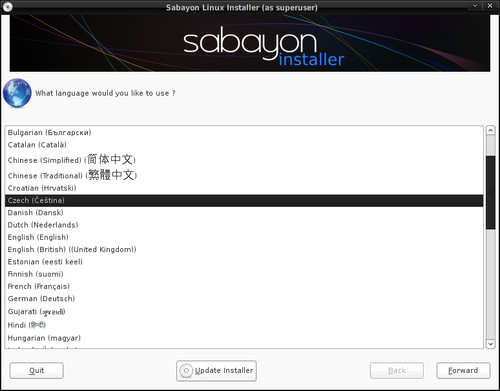This screenshot has height=391, width=500.
Task: Click the vertical scrollbar thumb
Action: pos(490,192)
